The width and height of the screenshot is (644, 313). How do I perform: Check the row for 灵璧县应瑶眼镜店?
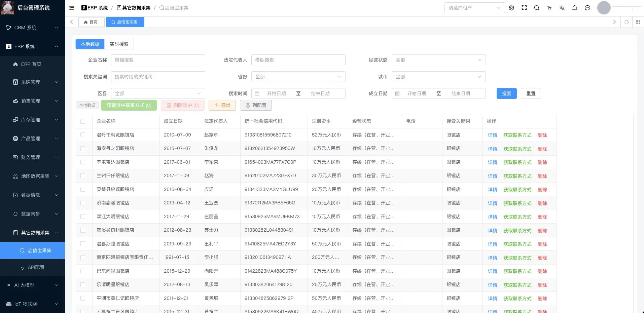point(83,189)
